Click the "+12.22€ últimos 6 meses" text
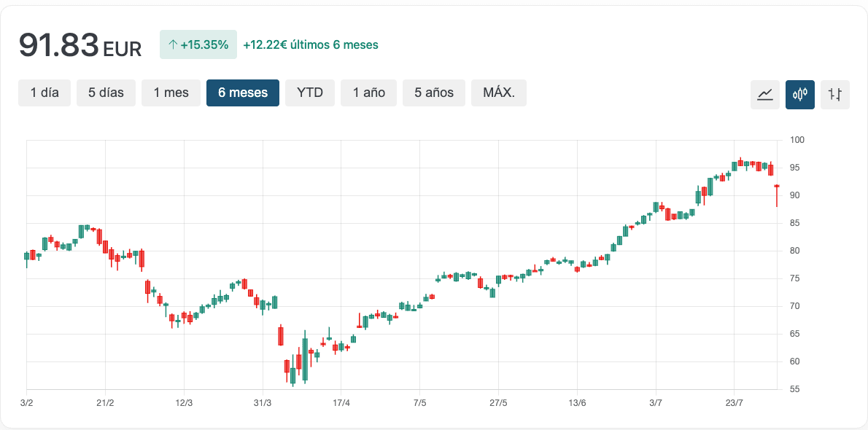This screenshot has height=430, width=868. tap(311, 44)
